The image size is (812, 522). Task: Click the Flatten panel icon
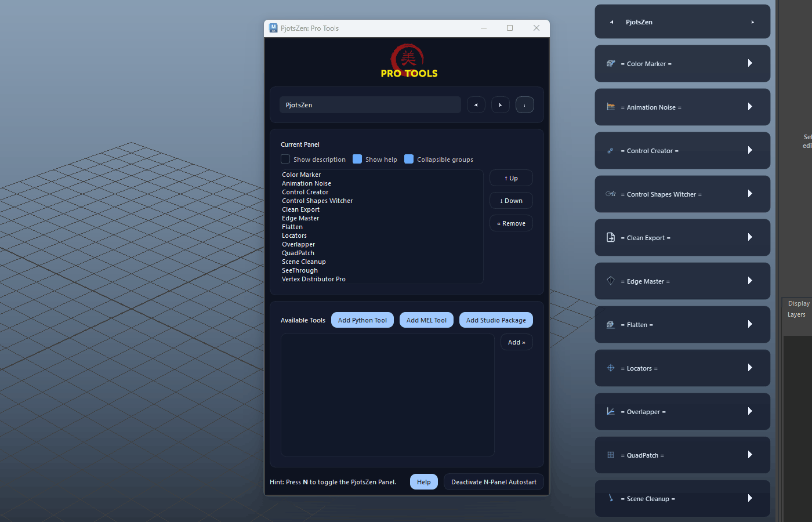[611, 324]
